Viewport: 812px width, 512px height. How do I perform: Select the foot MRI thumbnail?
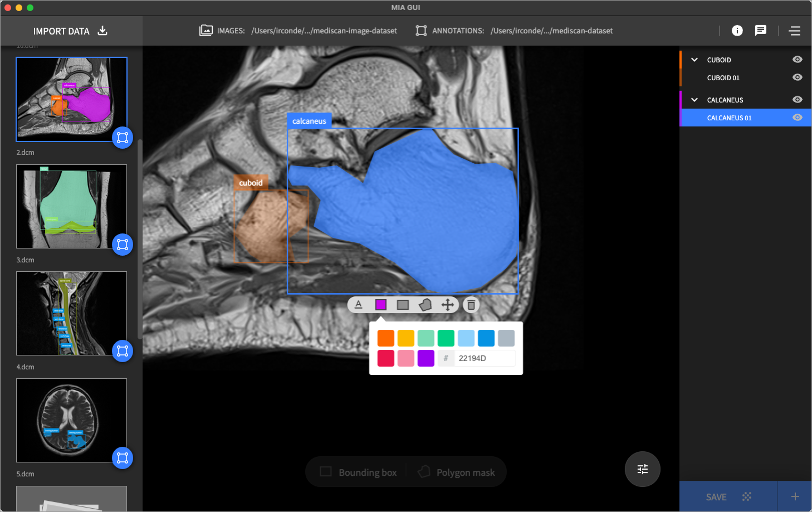(71, 99)
